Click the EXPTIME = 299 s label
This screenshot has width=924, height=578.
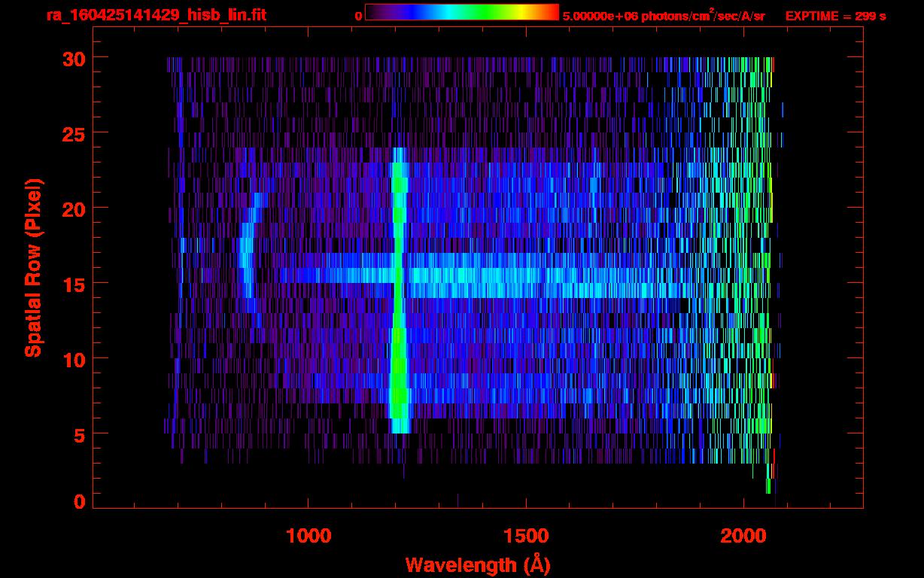[835, 16]
